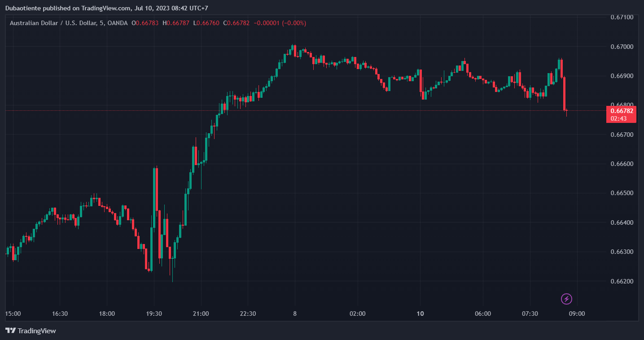The width and height of the screenshot is (644, 340).
Task: Click the price change -0.00001 (-0.00%) text
Action: pyautogui.click(x=280, y=23)
